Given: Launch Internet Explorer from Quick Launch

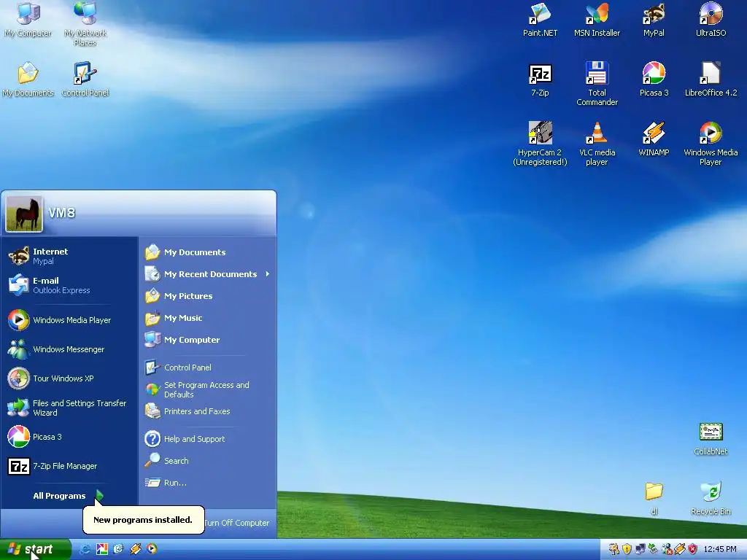Looking at the screenshot, I should [85, 549].
